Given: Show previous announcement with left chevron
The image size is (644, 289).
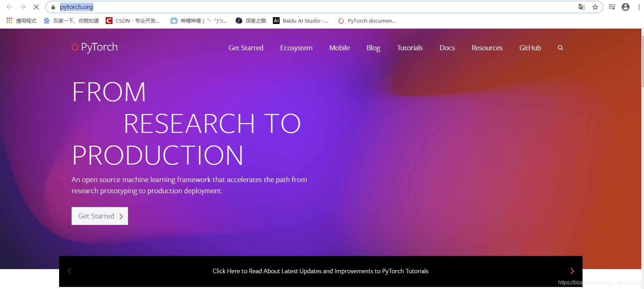Looking at the screenshot, I should (x=70, y=271).
